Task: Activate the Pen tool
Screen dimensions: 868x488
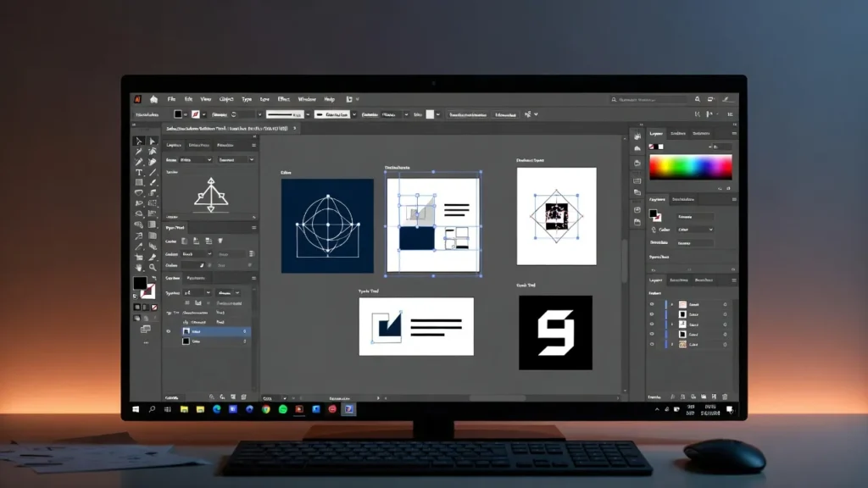Action: 140,150
